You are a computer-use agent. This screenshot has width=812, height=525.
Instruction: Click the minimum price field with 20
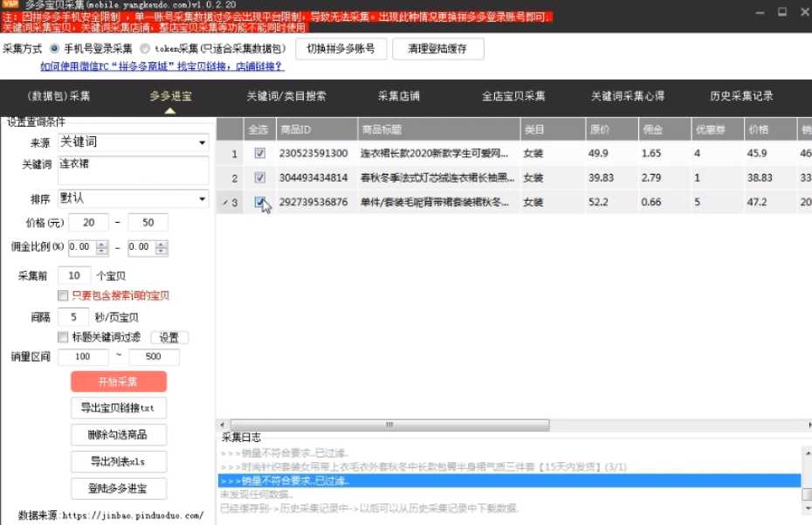[88, 223]
